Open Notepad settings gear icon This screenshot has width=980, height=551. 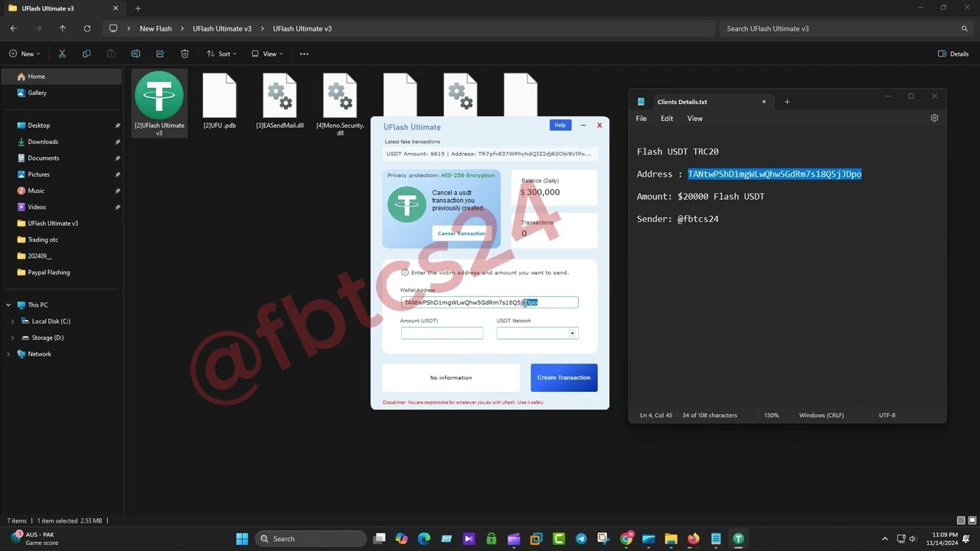tap(934, 119)
